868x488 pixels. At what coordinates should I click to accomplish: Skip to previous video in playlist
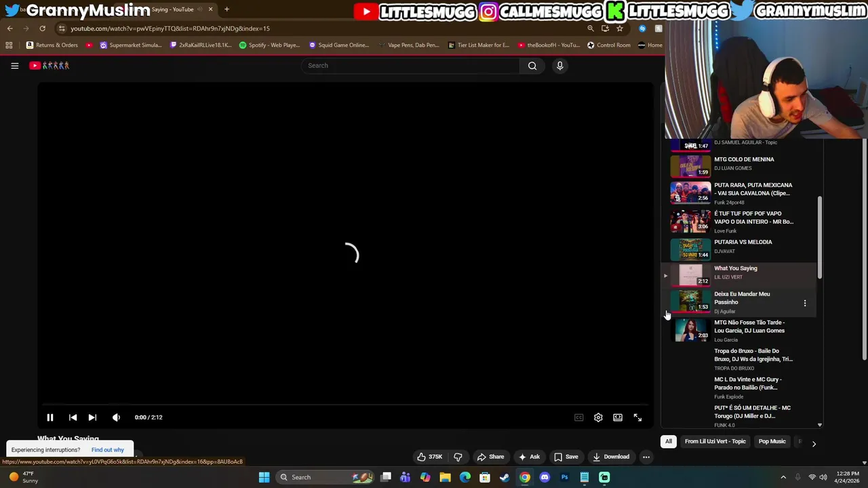point(73,418)
